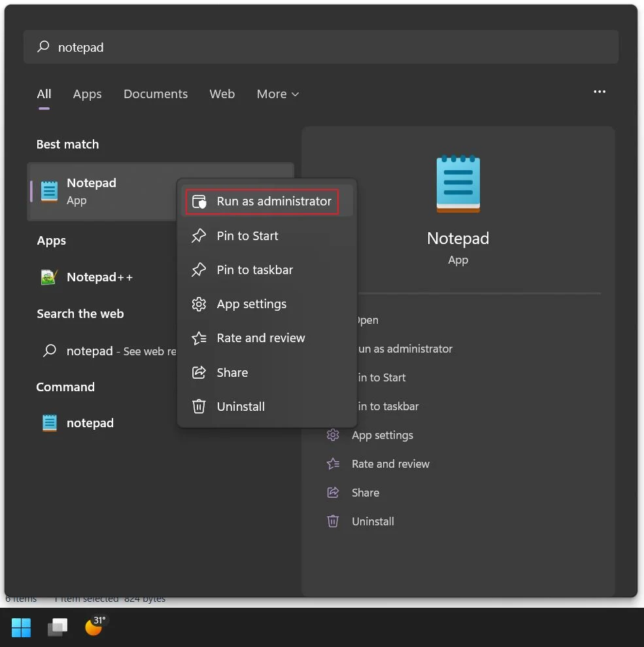This screenshot has width=644, height=647.
Task: Switch to the Web filter tab
Action: tap(222, 94)
